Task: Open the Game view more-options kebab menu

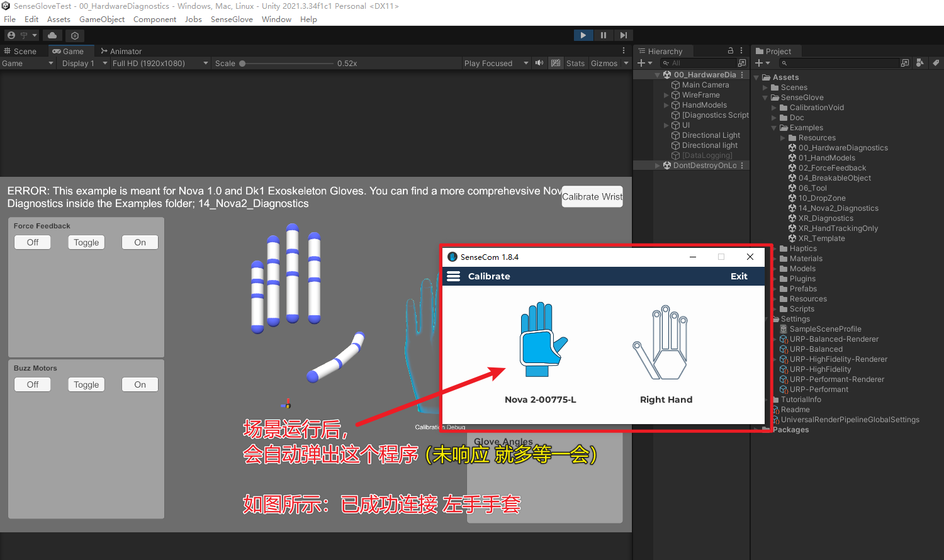Action: [624, 51]
